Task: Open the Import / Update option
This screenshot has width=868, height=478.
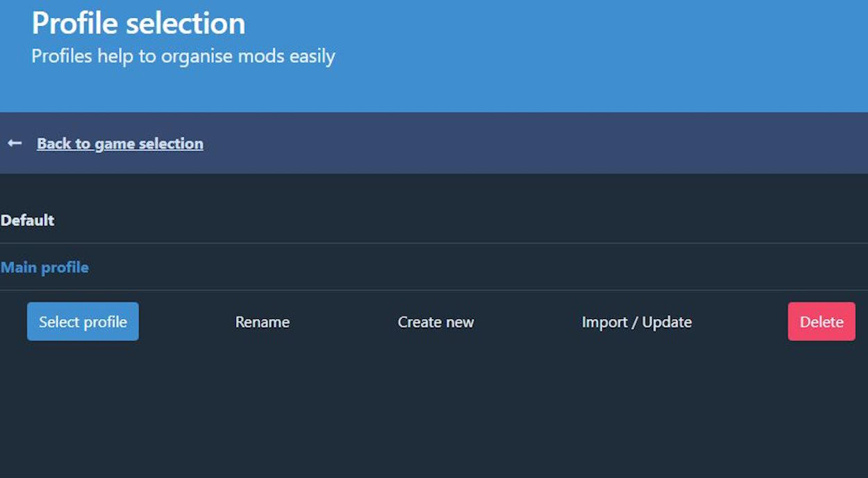Action: click(636, 322)
